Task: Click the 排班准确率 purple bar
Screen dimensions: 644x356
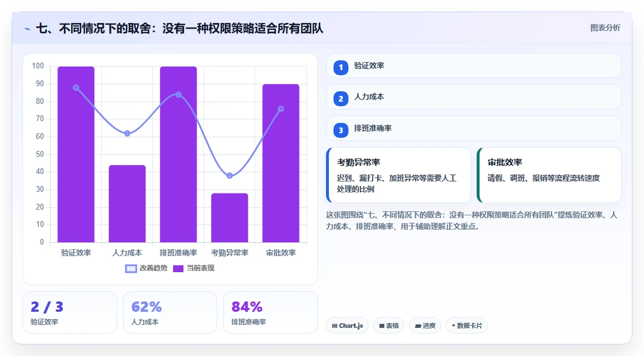Action: coord(178,154)
